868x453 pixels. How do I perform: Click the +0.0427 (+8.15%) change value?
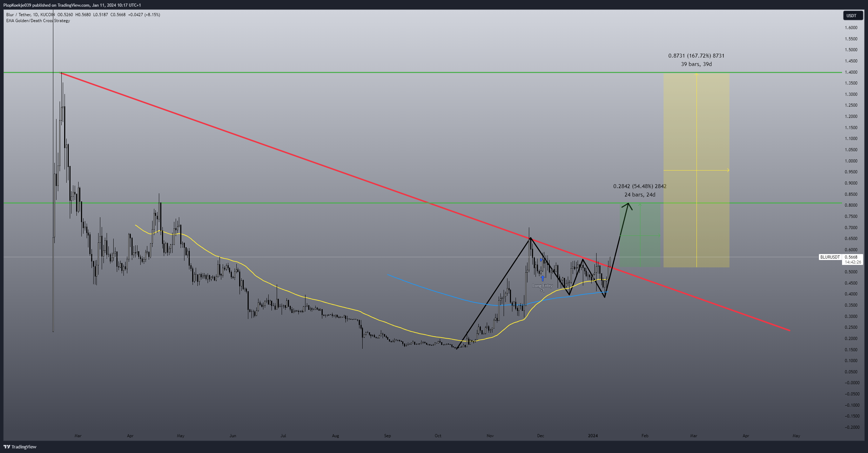[144, 15]
